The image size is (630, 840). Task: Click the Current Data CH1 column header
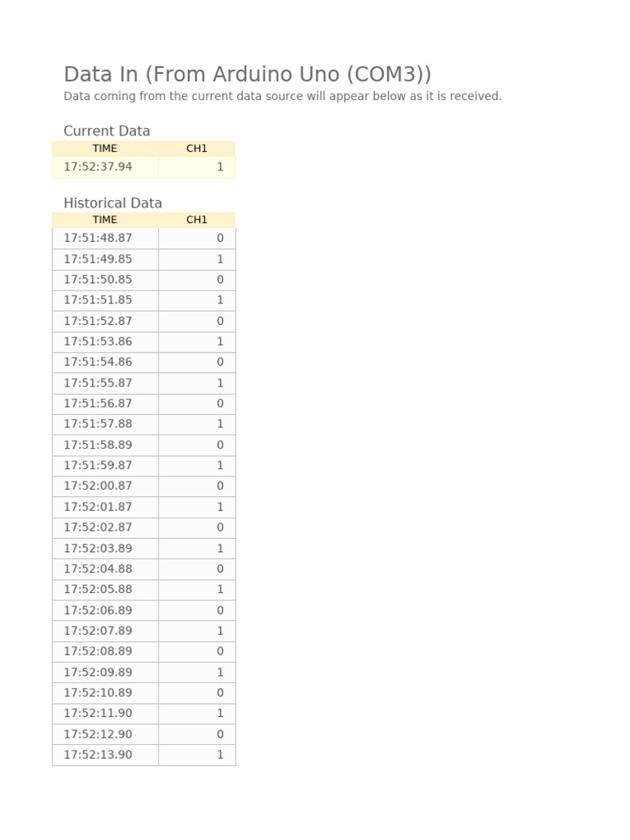[197, 148]
